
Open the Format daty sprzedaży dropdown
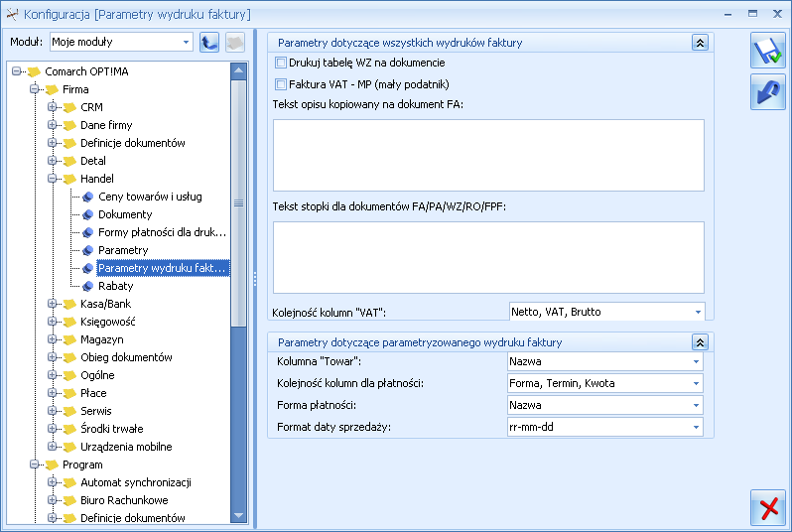pyautogui.click(x=696, y=427)
